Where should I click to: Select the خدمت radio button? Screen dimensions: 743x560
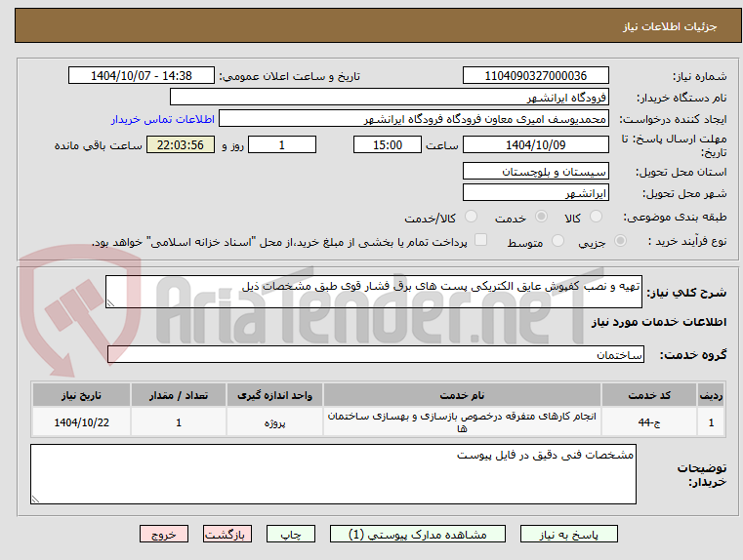pyautogui.click(x=541, y=217)
